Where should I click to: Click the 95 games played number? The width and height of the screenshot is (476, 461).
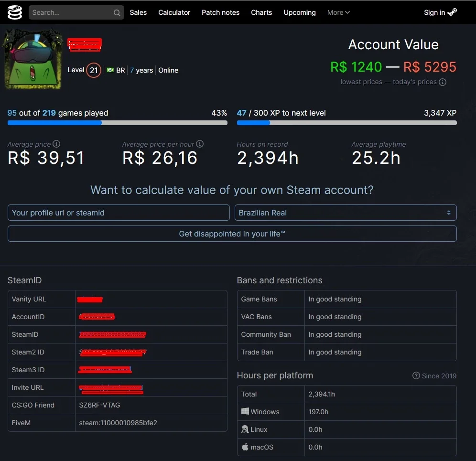tap(12, 113)
